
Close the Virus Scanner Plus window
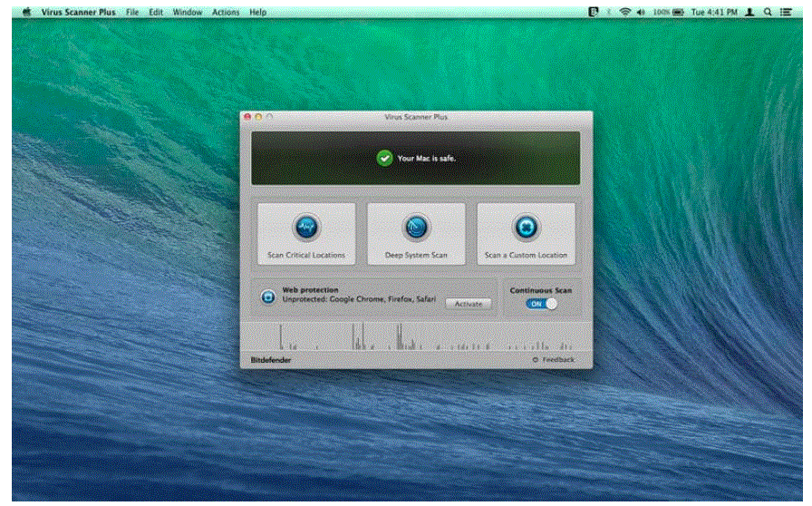[x=247, y=117]
